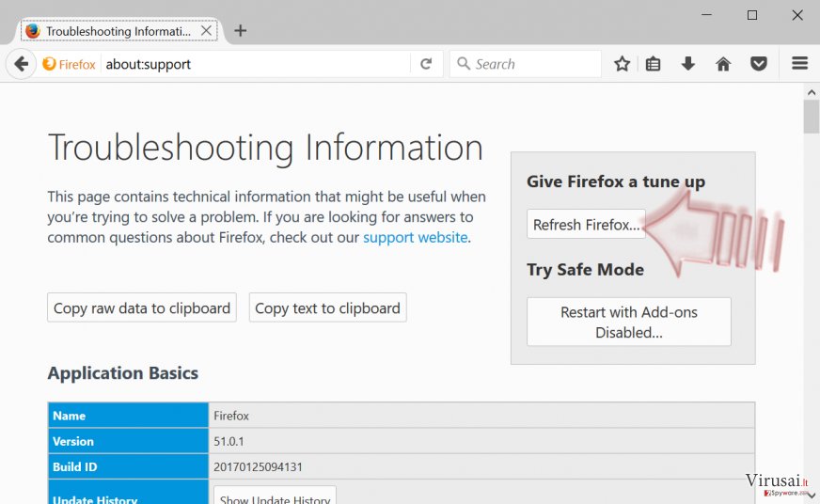Show your bookmarks list icon
The width and height of the screenshot is (820, 504).
[653, 64]
